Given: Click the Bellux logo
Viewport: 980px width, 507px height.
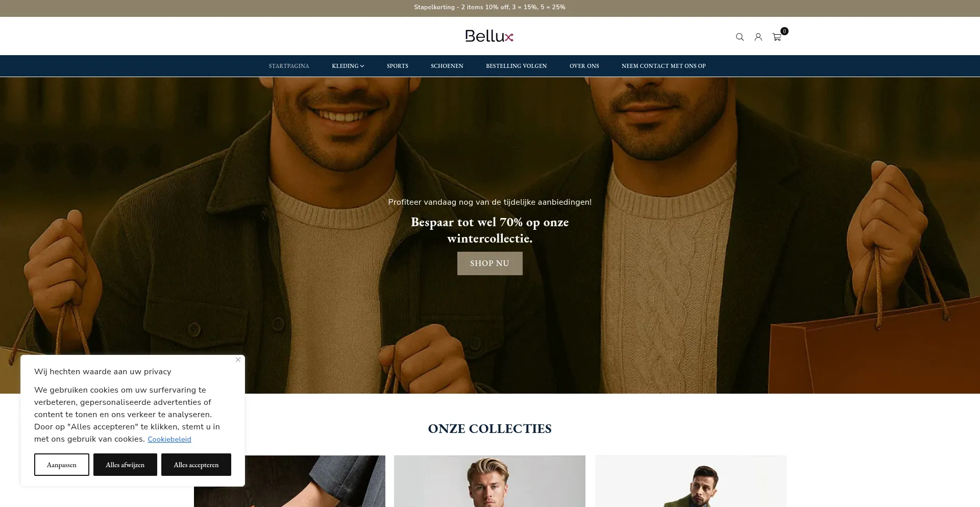Looking at the screenshot, I should [489, 36].
